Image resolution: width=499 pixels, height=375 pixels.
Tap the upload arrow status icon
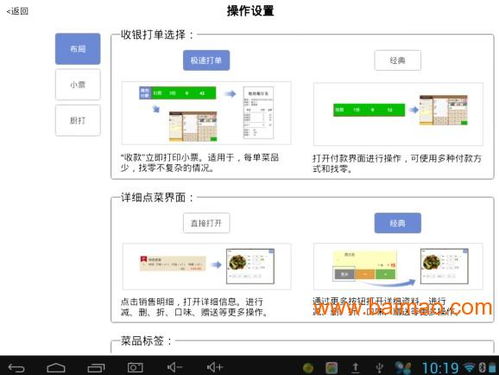[355, 368]
